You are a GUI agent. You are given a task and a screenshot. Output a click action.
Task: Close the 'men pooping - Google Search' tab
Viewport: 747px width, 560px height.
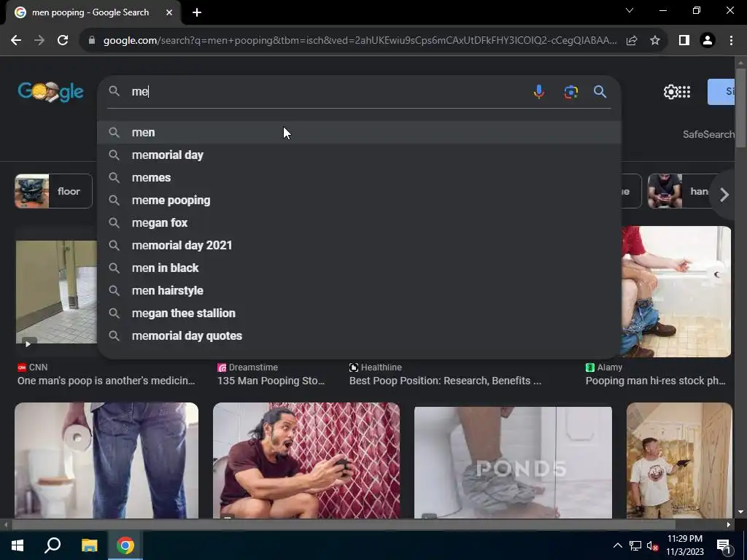[169, 12]
